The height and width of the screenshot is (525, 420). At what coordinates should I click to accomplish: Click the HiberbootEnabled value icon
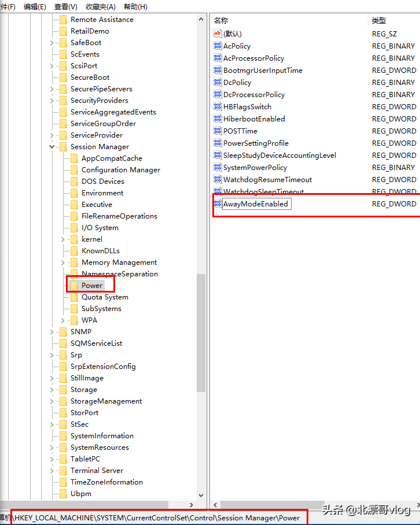pyautogui.click(x=218, y=119)
